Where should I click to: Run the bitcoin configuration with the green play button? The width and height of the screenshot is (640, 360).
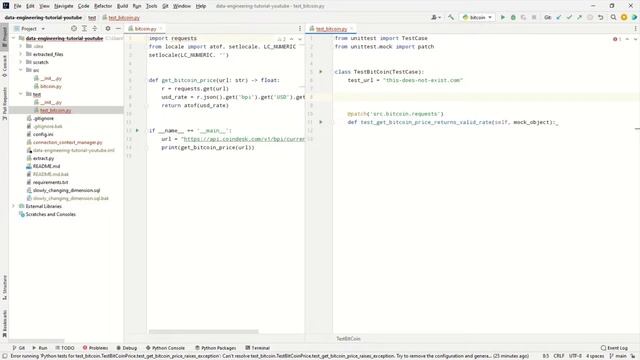pyautogui.click(x=503, y=18)
